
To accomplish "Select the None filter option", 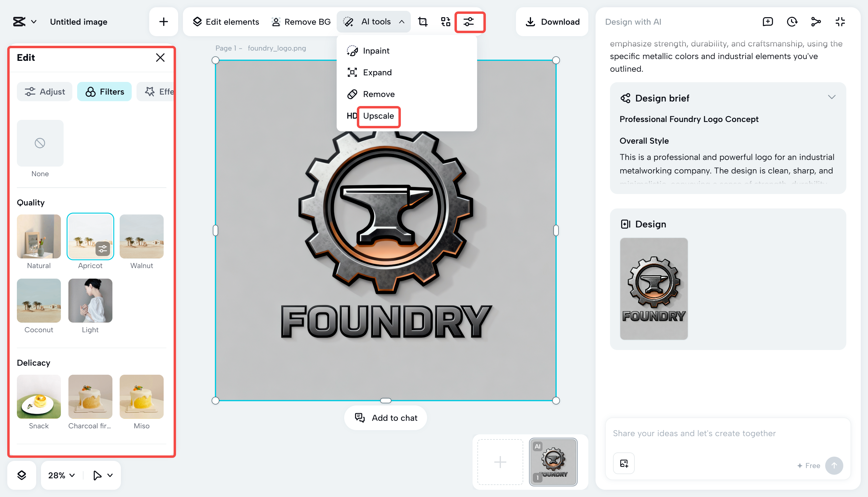I will coord(40,143).
